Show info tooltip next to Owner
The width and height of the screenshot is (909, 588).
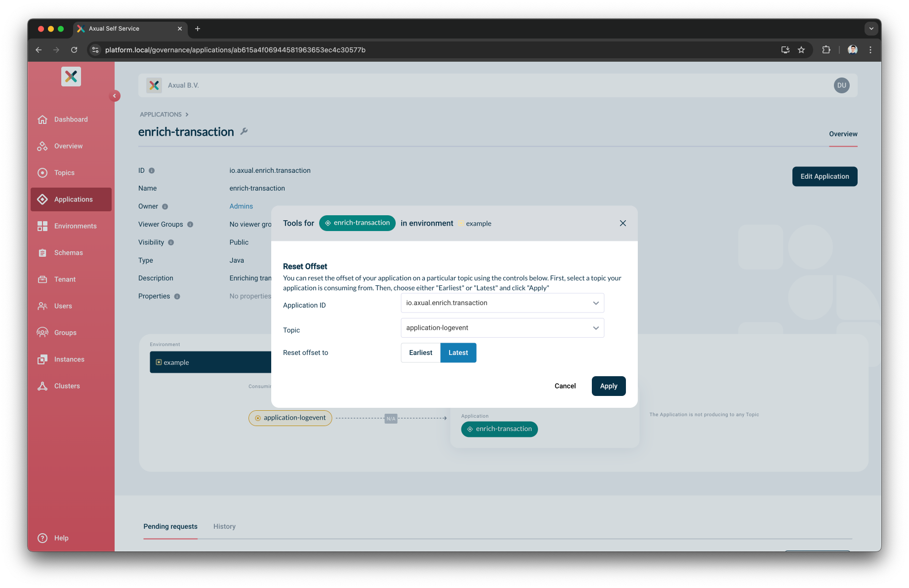click(165, 207)
